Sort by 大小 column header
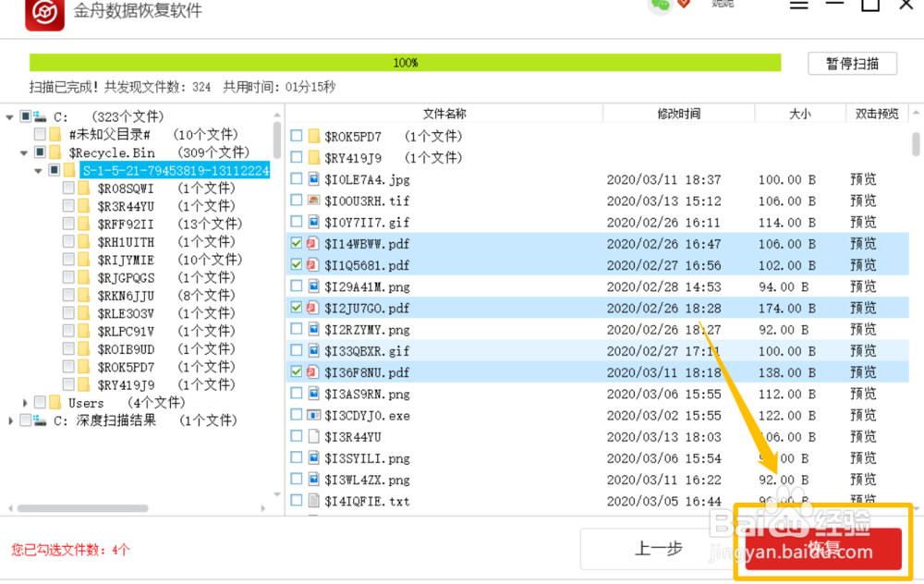 click(x=800, y=114)
